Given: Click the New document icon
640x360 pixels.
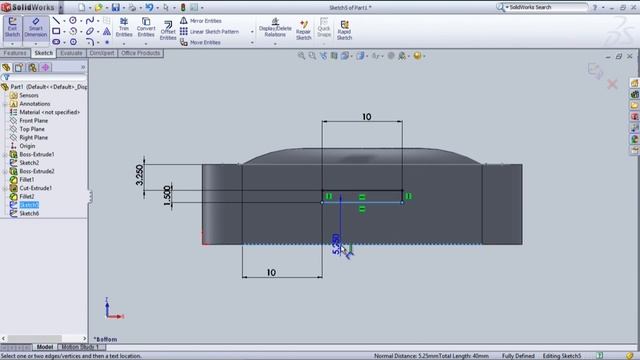Looking at the screenshot, I should pyautogui.click(x=82, y=7).
